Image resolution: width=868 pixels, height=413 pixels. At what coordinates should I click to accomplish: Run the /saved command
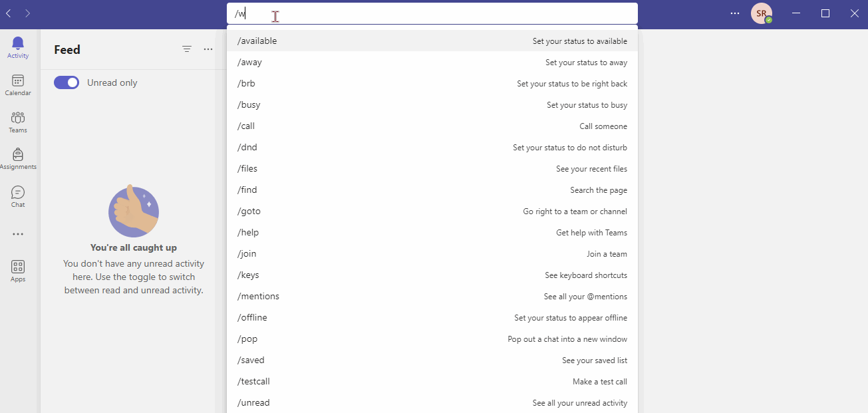pyautogui.click(x=432, y=360)
